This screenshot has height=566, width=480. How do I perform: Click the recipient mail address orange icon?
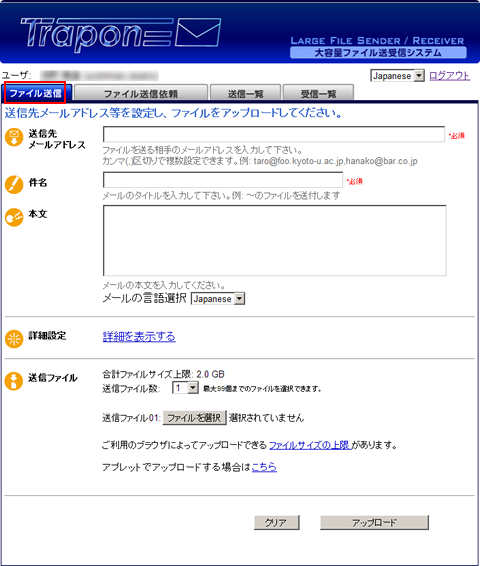click(14, 138)
